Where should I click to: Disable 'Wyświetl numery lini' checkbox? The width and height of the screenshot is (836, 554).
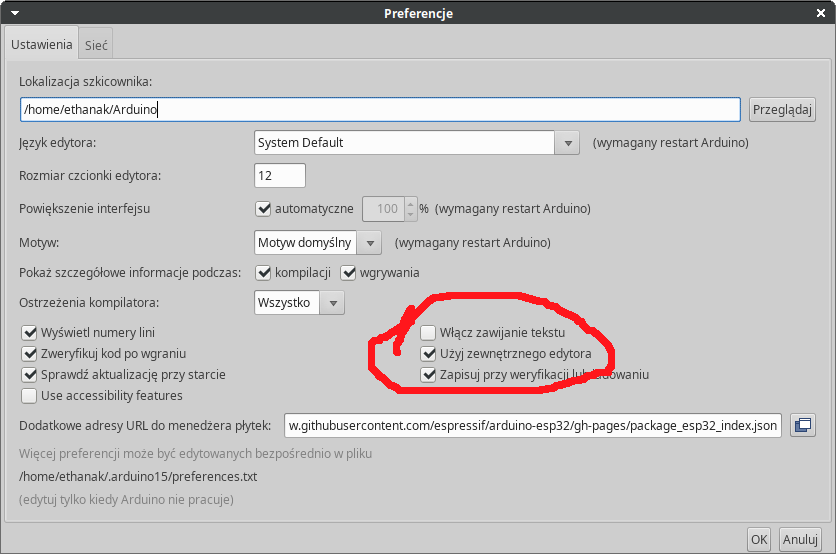point(29,332)
